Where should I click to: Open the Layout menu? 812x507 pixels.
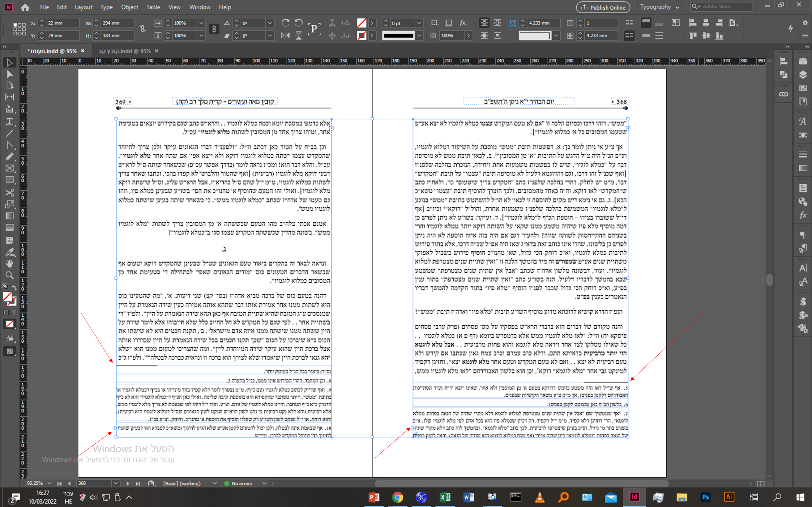click(83, 7)
